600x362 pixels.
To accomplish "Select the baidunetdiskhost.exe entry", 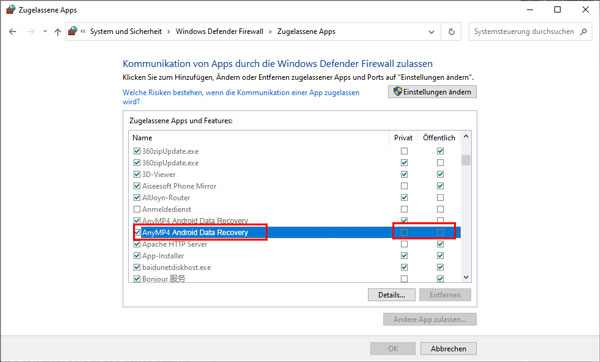I will (176, 267).
